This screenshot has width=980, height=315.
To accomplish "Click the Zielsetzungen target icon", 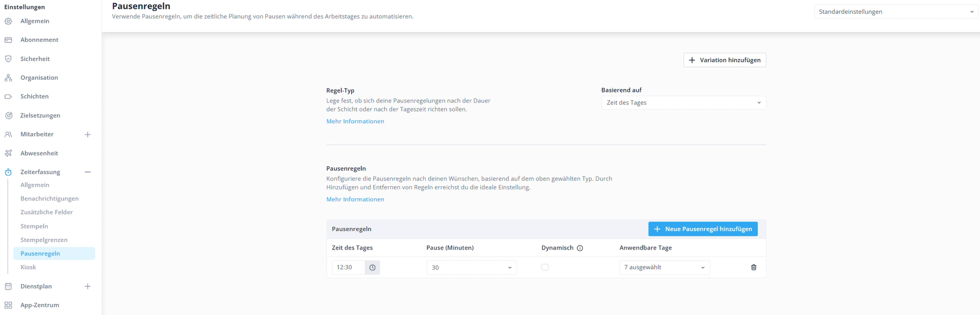I will point(8,116).
